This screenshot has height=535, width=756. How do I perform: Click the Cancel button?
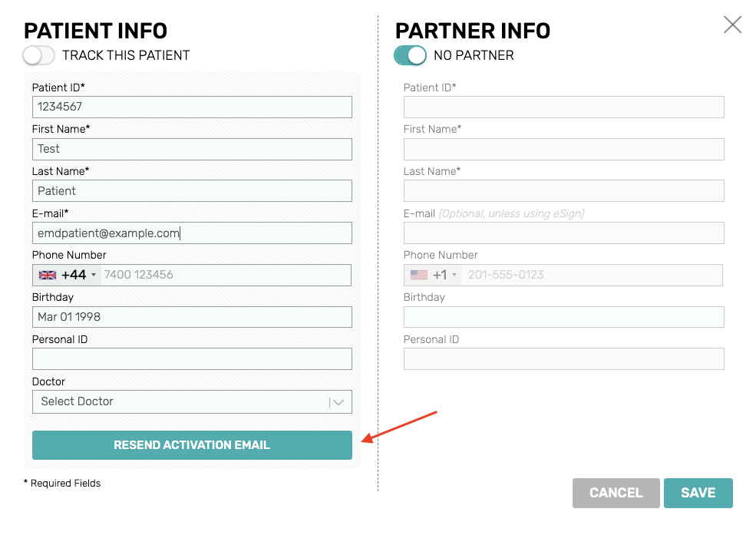(x=616, y=493)
